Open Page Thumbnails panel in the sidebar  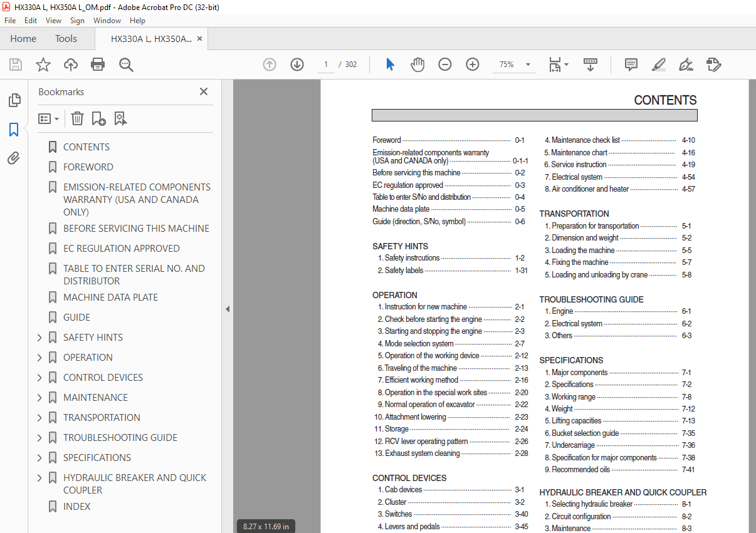click(x=14, y=100)
